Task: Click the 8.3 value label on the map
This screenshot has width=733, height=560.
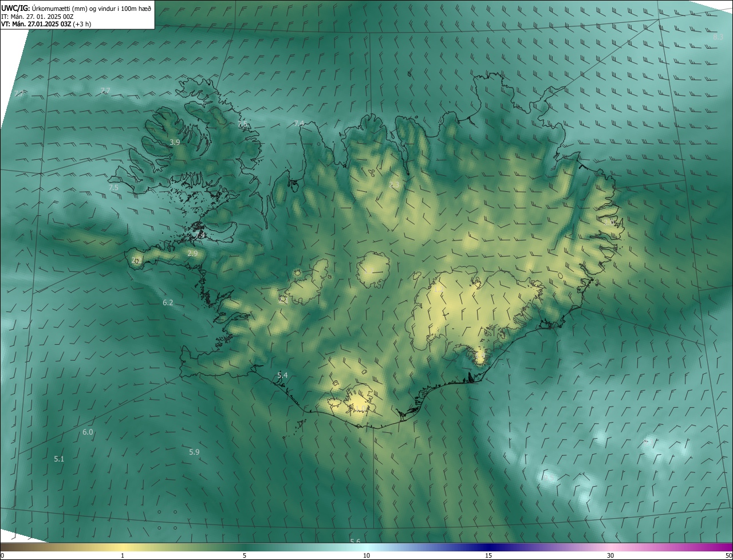Action: tap(719, 37)
